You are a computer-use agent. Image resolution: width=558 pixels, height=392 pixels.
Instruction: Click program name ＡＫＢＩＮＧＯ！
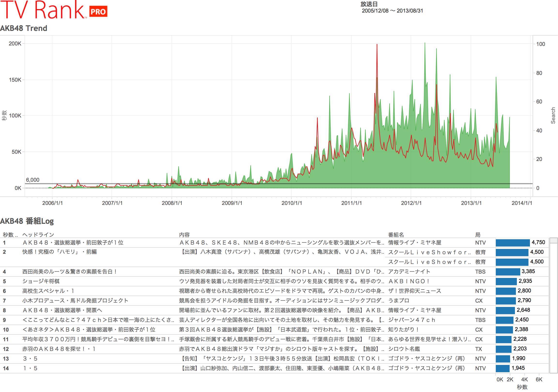[409, 281]
